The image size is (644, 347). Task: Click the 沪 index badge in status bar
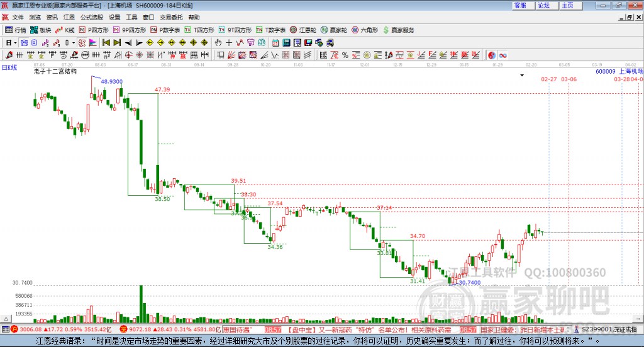tap(14, 329)
